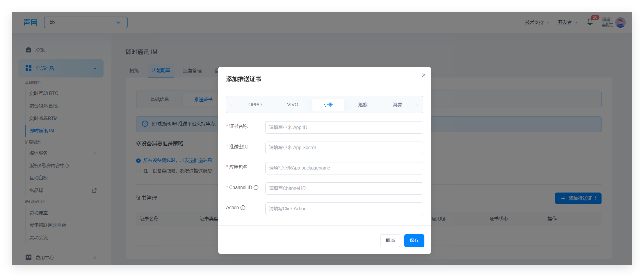Open the notification bell
The height and width of the screenshot is (277, 644).
[x=590, y=22]
